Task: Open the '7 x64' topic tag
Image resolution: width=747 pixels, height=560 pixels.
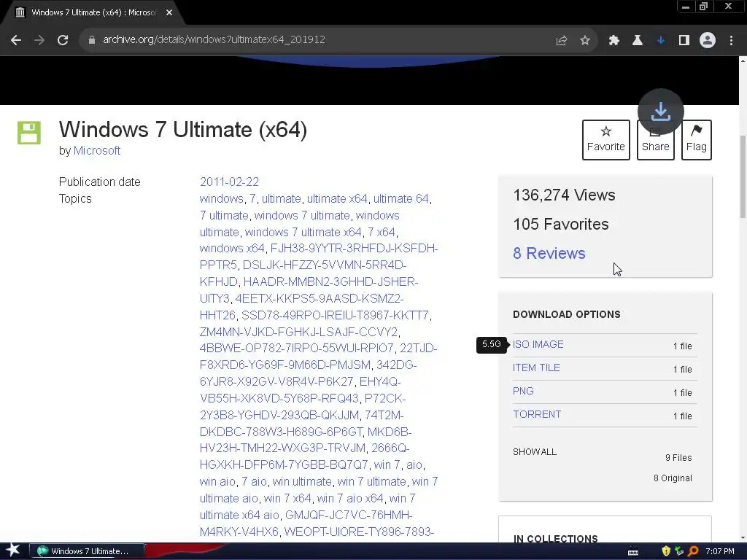Action: pos(381,232)
